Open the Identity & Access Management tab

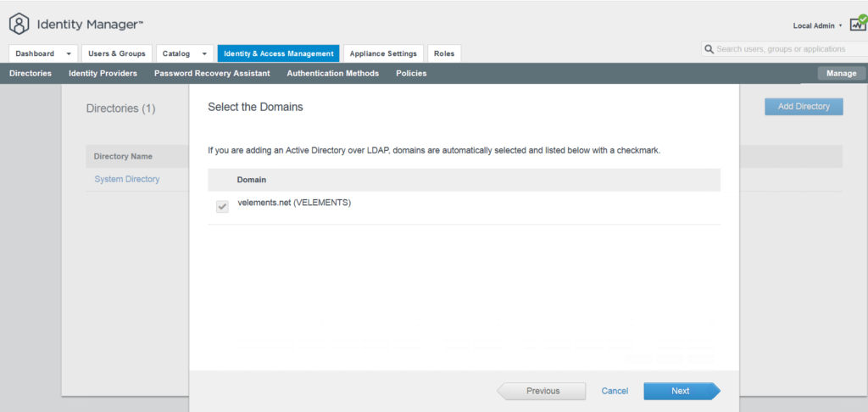[x=278, y=53]
